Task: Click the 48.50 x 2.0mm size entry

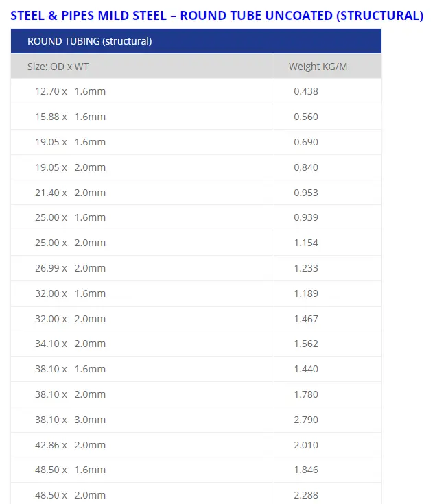Action: (71, 496)
